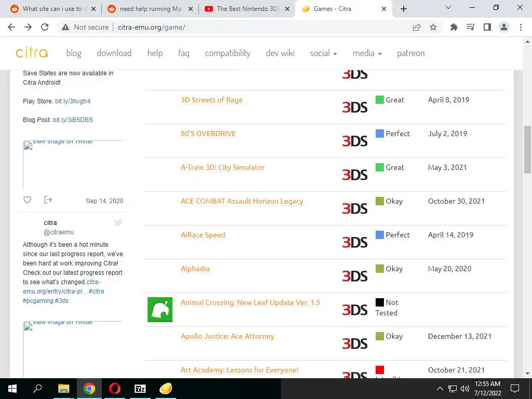
Task: Open the volume control in system tray
Action: tap(465, 389)
